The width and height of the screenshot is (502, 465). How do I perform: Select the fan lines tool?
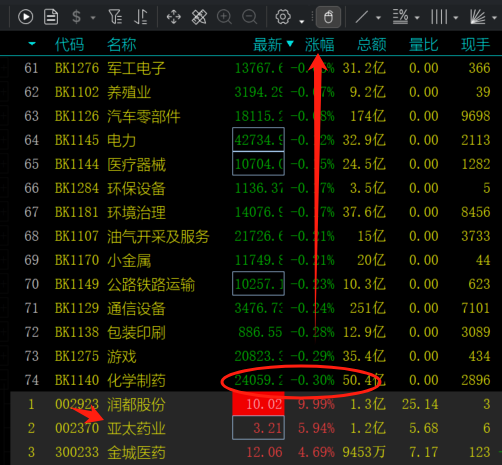(x=478, y=17)
